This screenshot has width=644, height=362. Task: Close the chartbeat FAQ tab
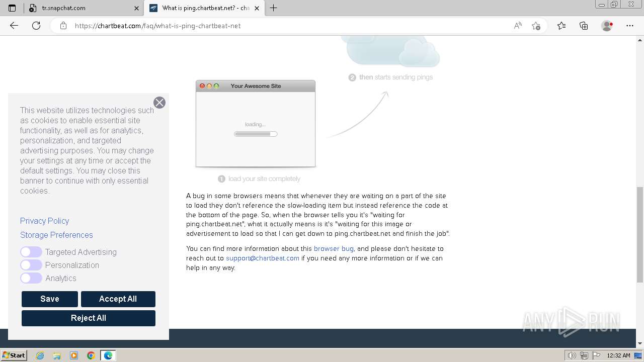click(x=257, y=8)
